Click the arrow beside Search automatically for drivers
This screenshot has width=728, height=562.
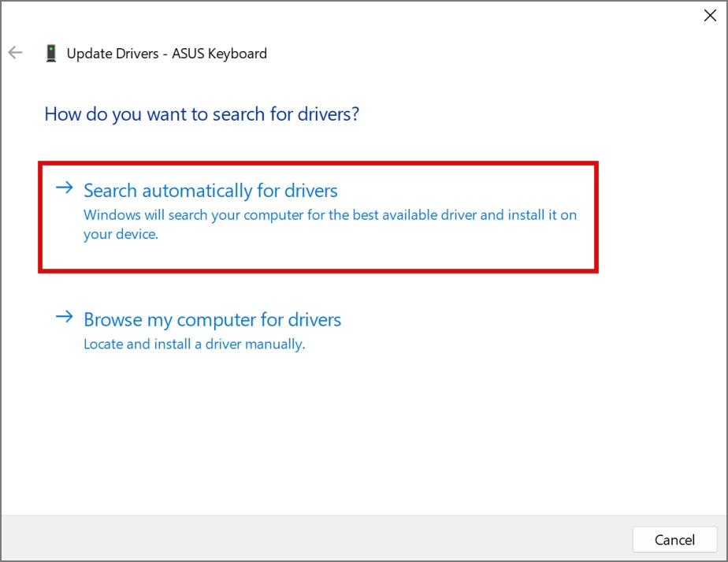(x=65, y=188)
